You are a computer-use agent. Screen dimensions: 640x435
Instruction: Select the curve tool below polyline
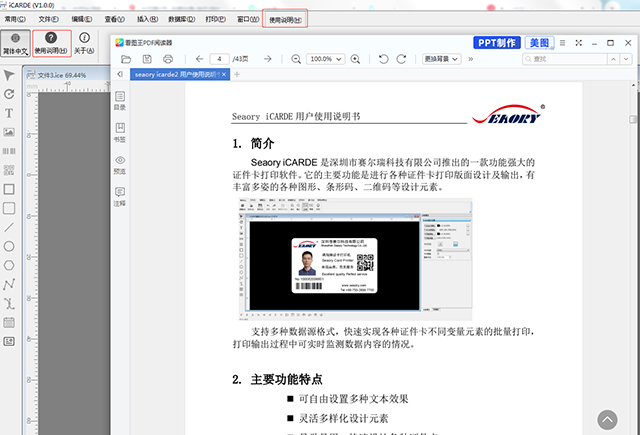[9, 303]
